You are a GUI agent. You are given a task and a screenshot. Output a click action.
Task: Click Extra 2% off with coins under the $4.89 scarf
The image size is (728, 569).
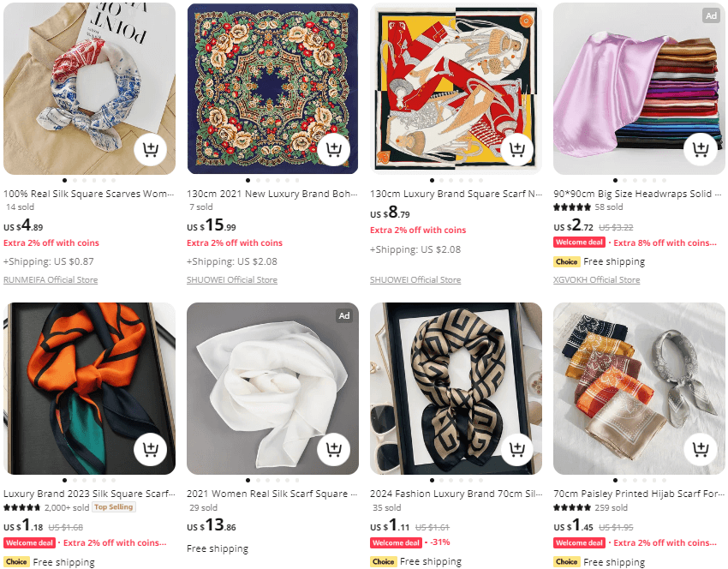point(51,243)
